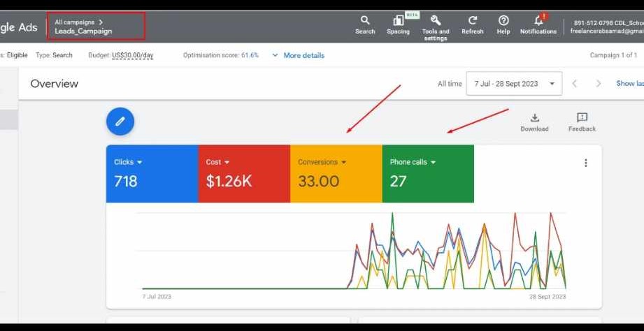Click the Refresh icon
The height and width of the screenshot is (331, 644).
pos(473,21)
